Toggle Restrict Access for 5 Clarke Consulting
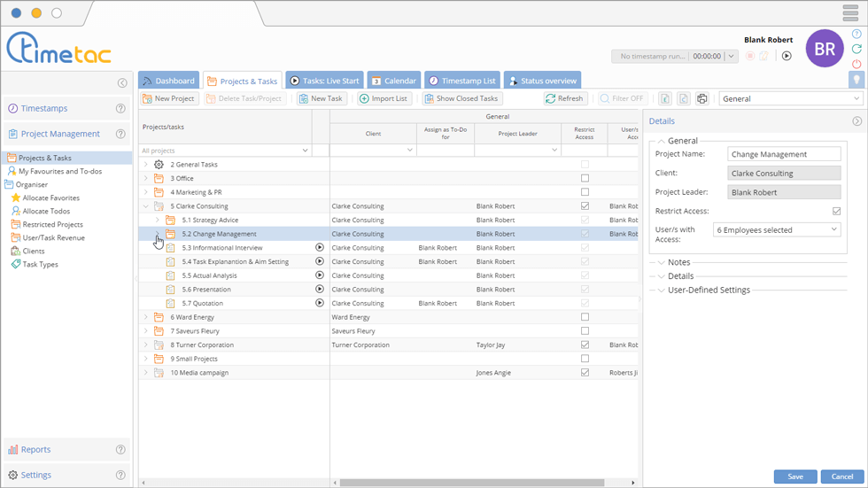This screenshot has height=488, width=868. [x=585, y=205]
